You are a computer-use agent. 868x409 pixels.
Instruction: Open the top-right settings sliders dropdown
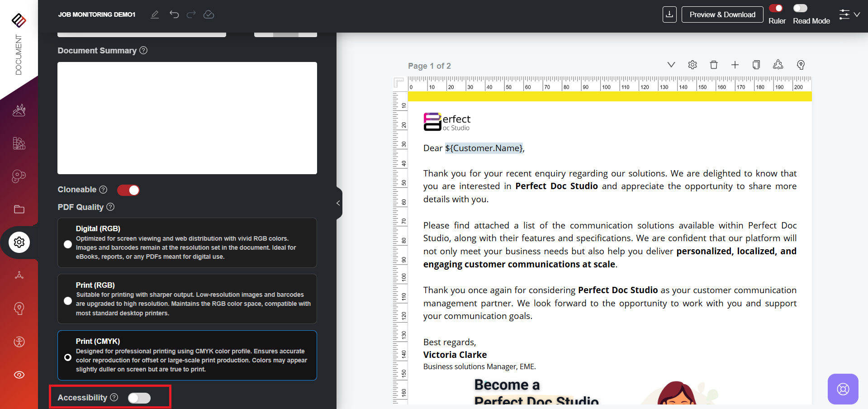[849, 14]
